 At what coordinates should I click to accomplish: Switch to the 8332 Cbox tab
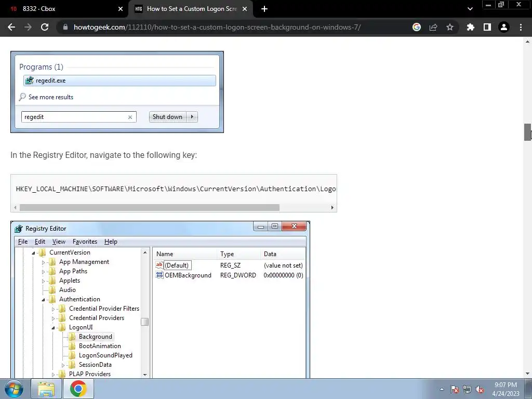click(64, 9)
